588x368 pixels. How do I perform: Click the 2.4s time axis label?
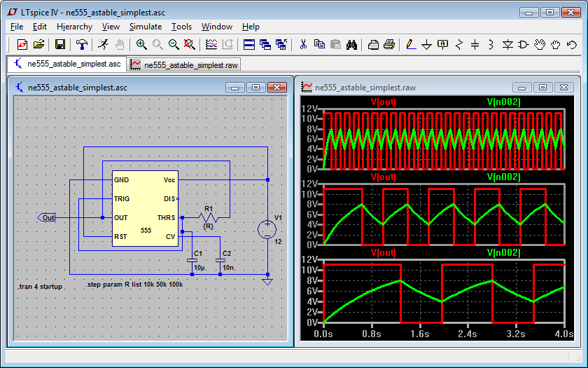468,334
